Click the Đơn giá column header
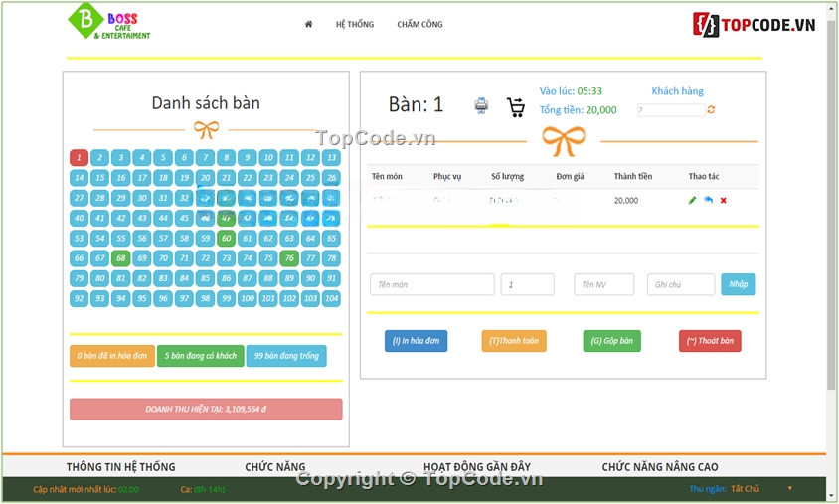The image size is (839, 504). 570,177
